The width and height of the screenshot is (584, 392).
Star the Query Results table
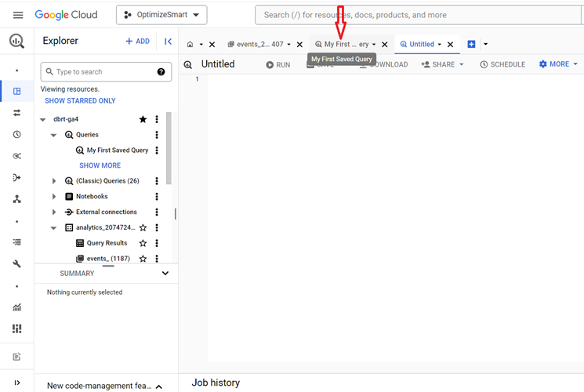click(x=143, y=243)
